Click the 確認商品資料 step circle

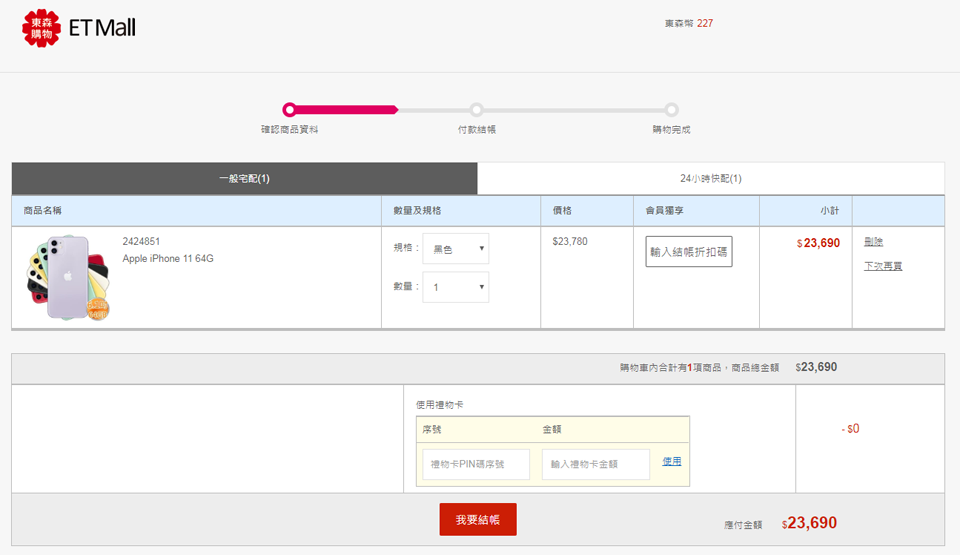tap(289, 110)
